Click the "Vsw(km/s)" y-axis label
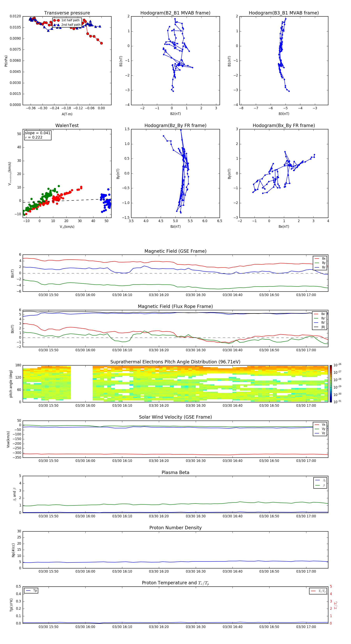The image size is (351, 644). coord(8,439)
